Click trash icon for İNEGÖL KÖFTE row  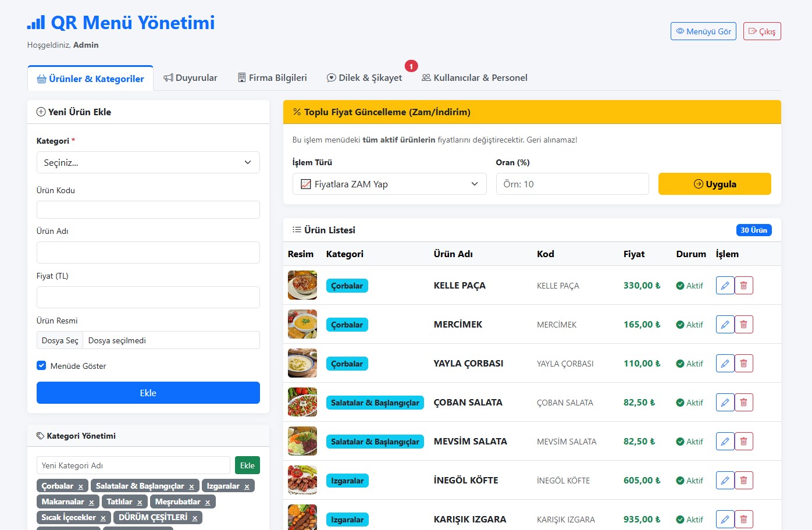(743, 481)
